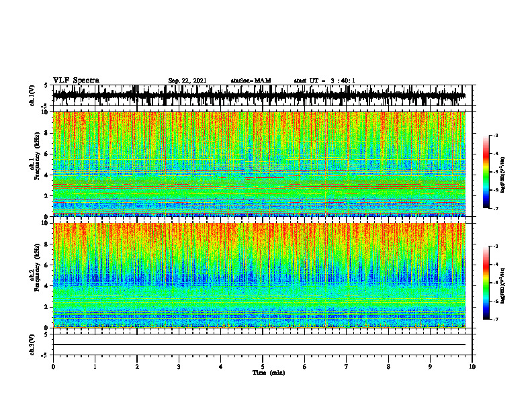Click the ch.2 color bar log(PSD) unit label
Viewport: 532px width, 411px height.
[503, 285]
